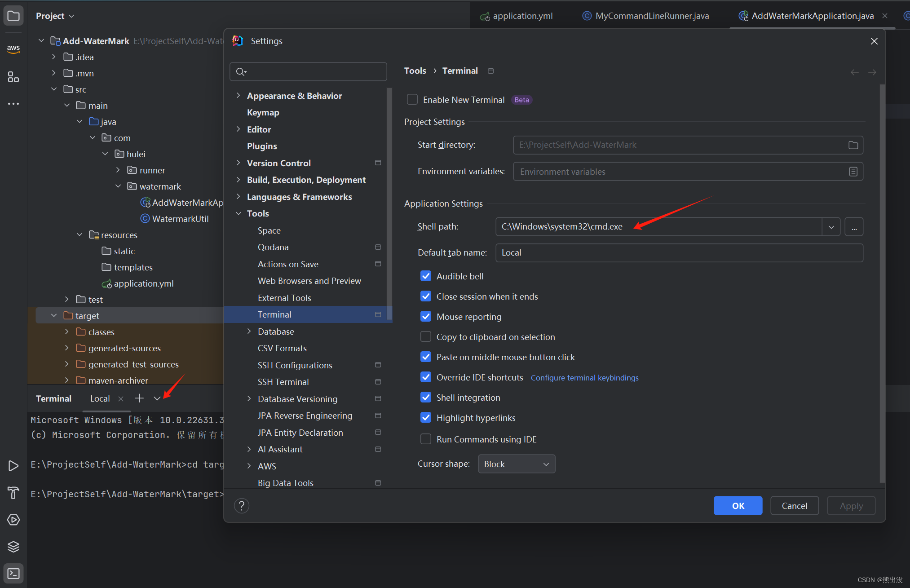
Task: Click the Default tab name field
Action: [x=679, y=253]
